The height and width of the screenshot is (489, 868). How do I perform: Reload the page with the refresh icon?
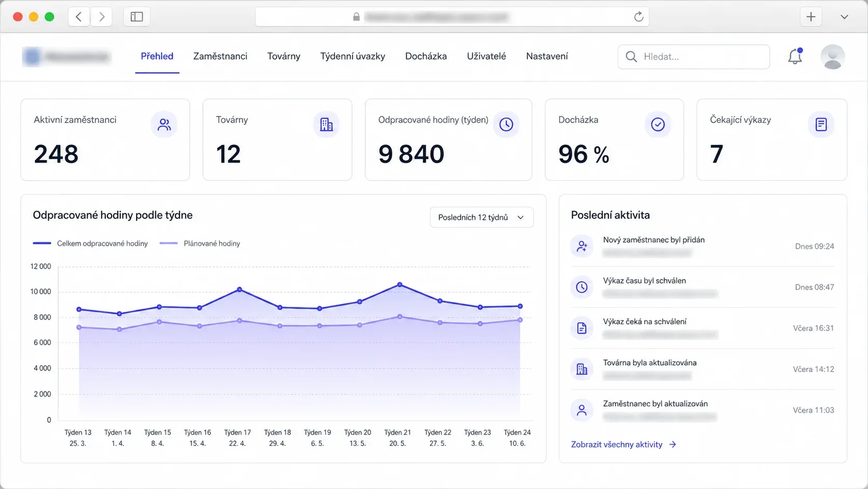tap(639, 17)
